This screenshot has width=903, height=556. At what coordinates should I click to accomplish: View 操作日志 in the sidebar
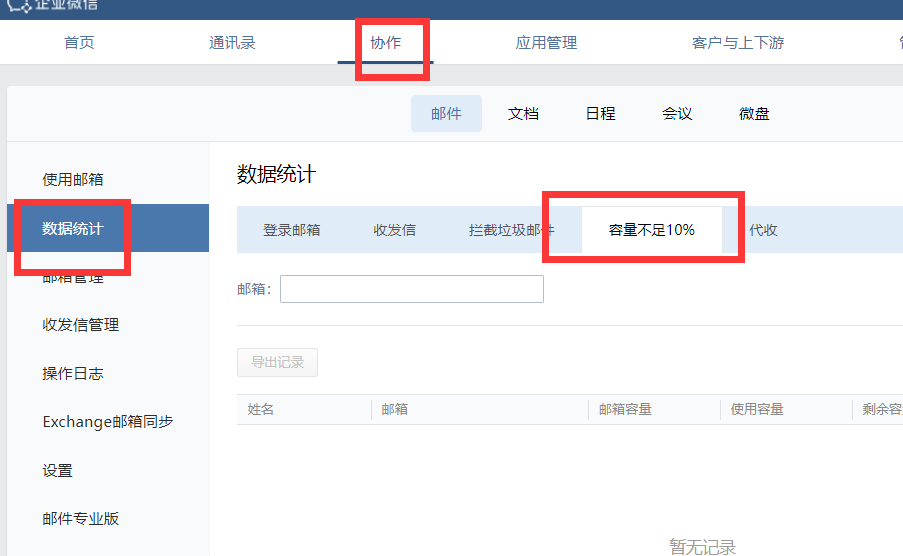(73, 374)
